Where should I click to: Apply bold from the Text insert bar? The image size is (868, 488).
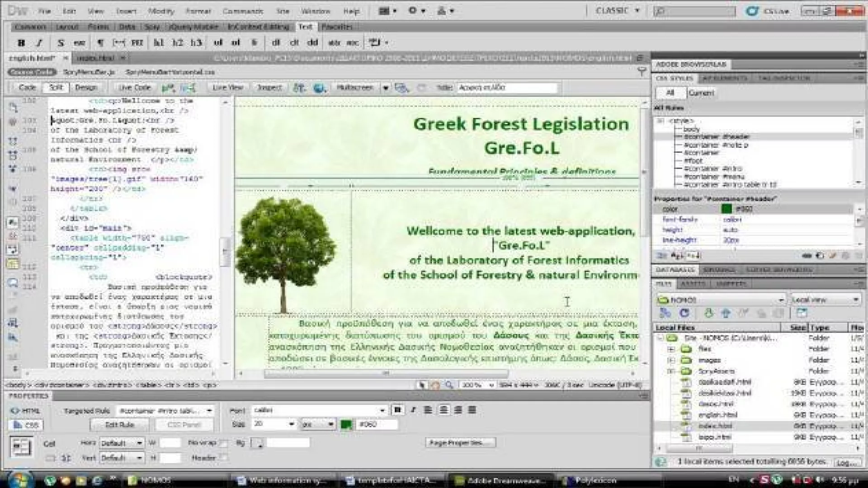pyautogui.click(x=21, y=43)
